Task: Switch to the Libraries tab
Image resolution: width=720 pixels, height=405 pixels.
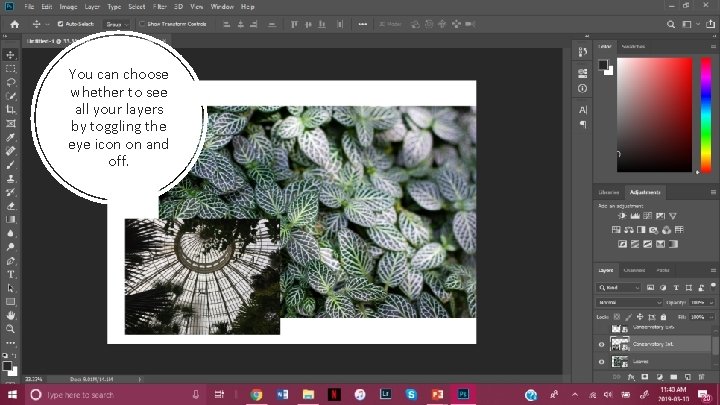Action: pos(608,192)
